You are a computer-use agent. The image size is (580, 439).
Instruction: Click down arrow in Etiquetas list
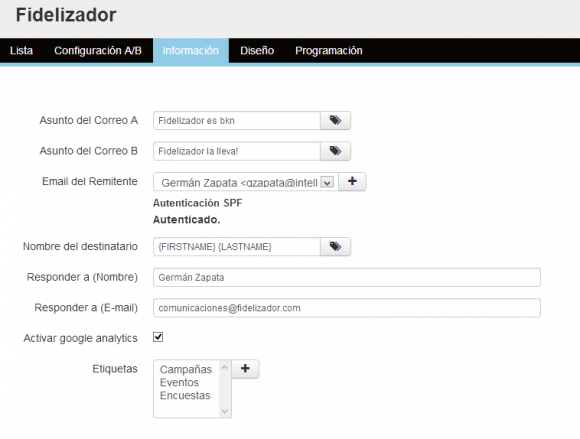[224, 411]
